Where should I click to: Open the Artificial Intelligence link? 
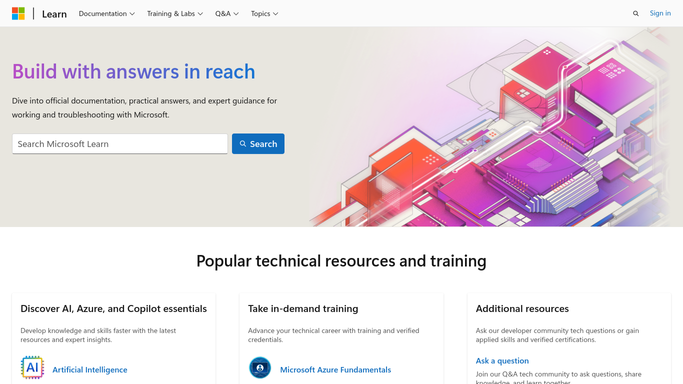tap(90, 370)
